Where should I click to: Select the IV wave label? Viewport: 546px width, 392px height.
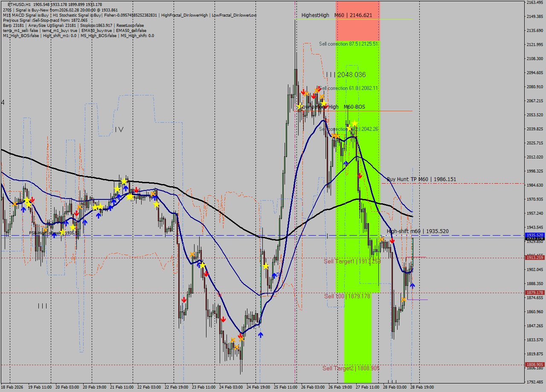click(x=119, y=129)
